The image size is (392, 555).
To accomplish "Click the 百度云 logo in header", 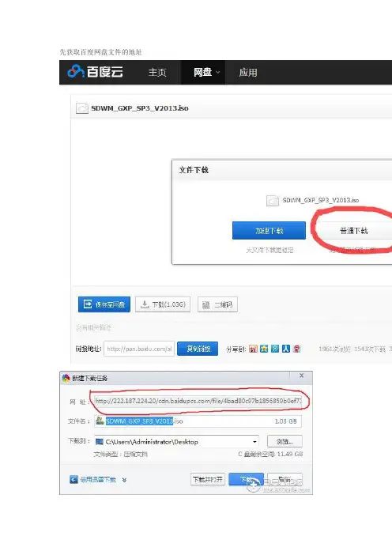I will tap(95, 72).
